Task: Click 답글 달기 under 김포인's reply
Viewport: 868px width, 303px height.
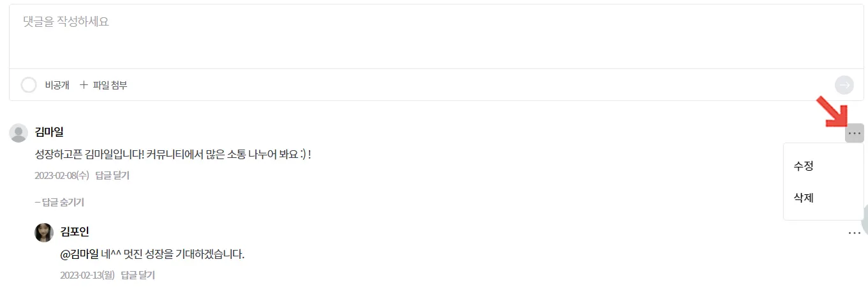Action: click(x=138, y=276)
